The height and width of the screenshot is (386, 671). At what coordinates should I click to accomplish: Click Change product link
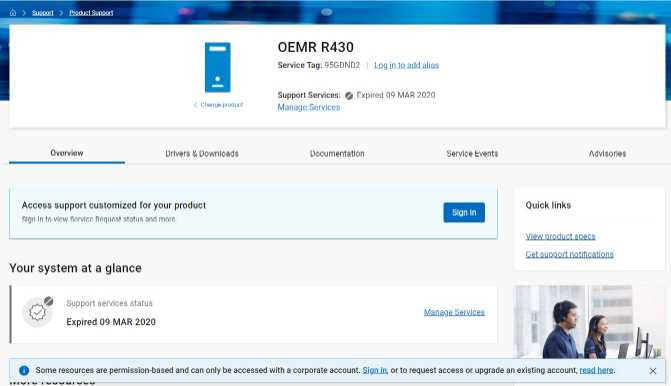[x=219, y=105]
